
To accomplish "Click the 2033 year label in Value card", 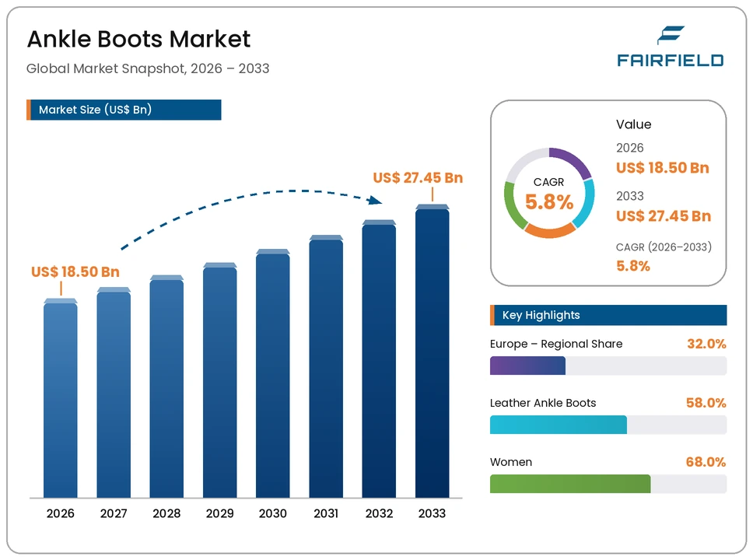I will tap(629, 196).
